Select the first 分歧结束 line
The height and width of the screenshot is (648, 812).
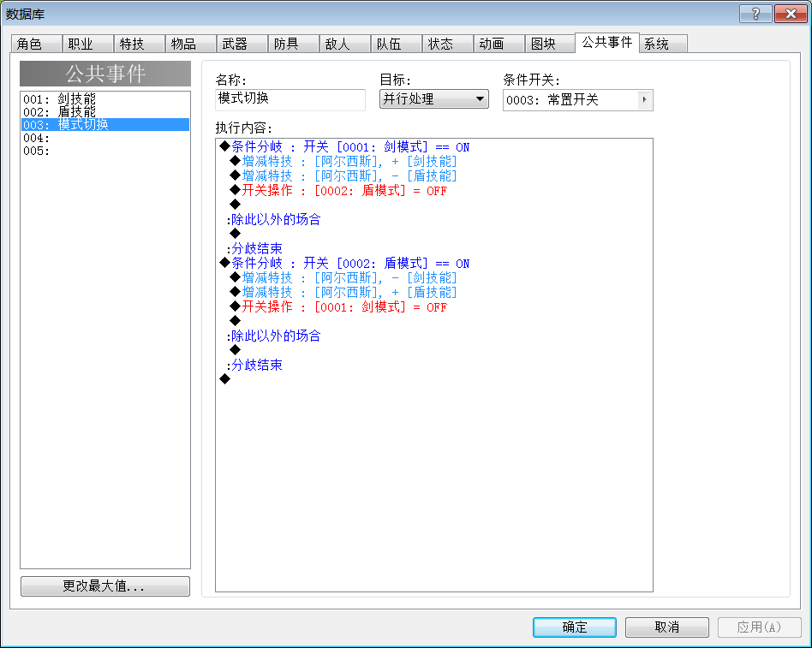254,248
